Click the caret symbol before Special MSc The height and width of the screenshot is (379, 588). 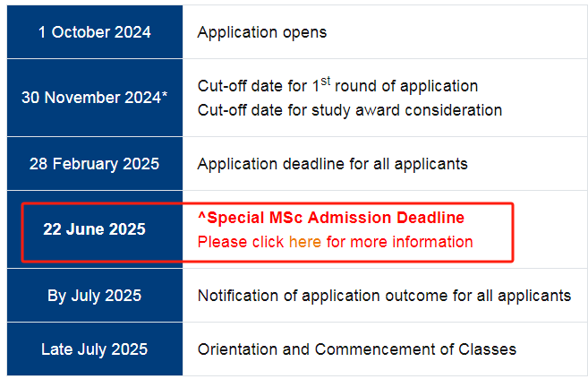click(201, 215)
